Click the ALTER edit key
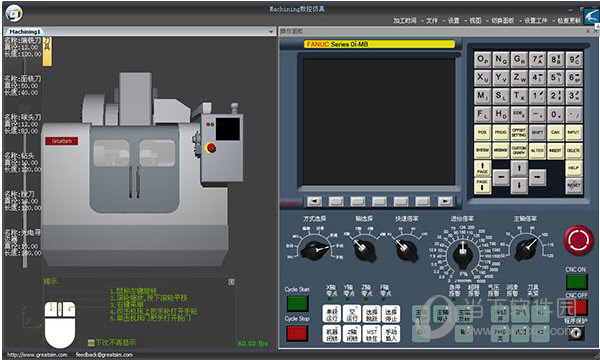The width and height of the screenshot is (600, 360). click(537, 150)
